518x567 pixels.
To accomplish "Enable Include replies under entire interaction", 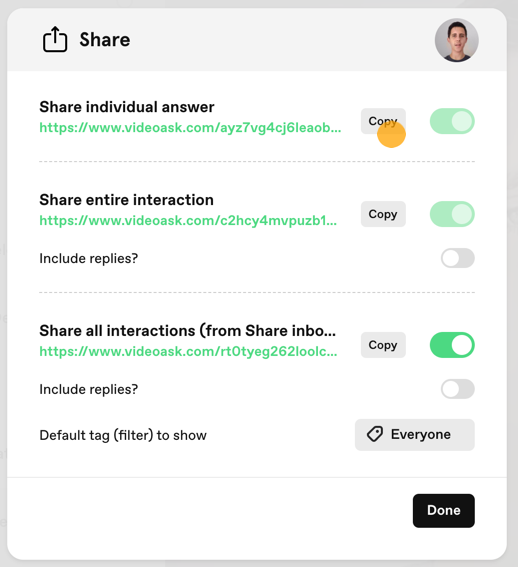I will click(458, 258).
